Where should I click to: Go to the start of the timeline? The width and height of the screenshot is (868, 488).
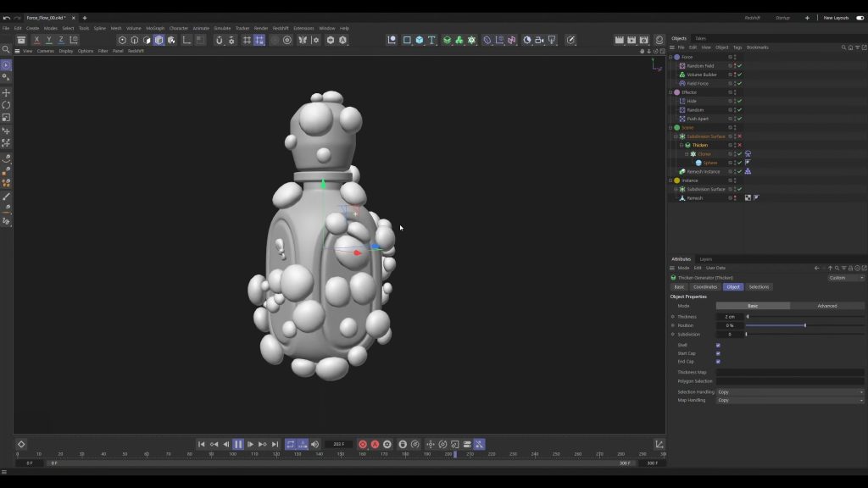coord(201,444)
